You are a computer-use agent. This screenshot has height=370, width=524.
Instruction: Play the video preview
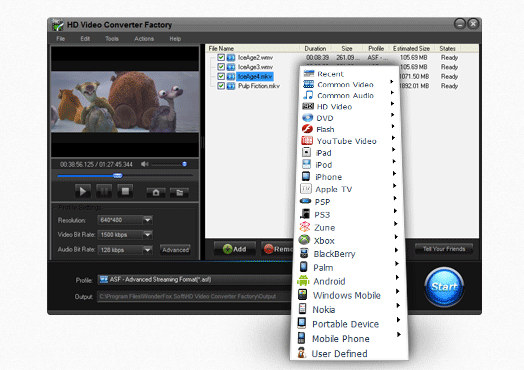click(x=83, y=192)
